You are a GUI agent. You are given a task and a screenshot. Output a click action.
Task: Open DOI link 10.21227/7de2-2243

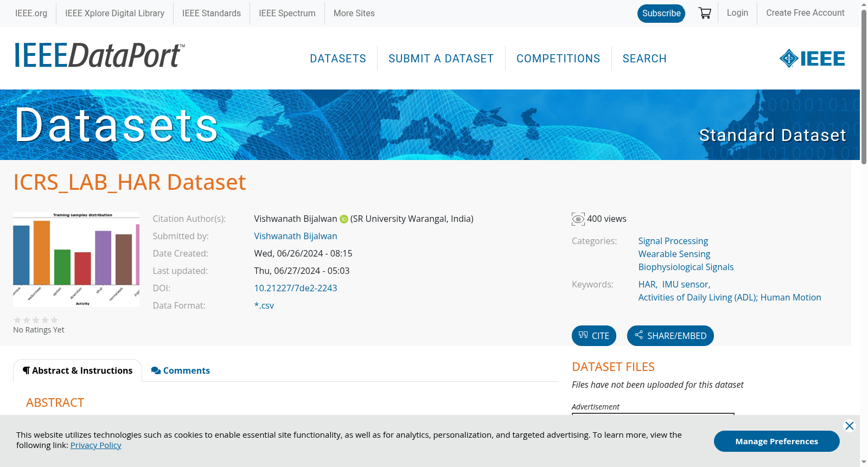click(x=296, y=289)
